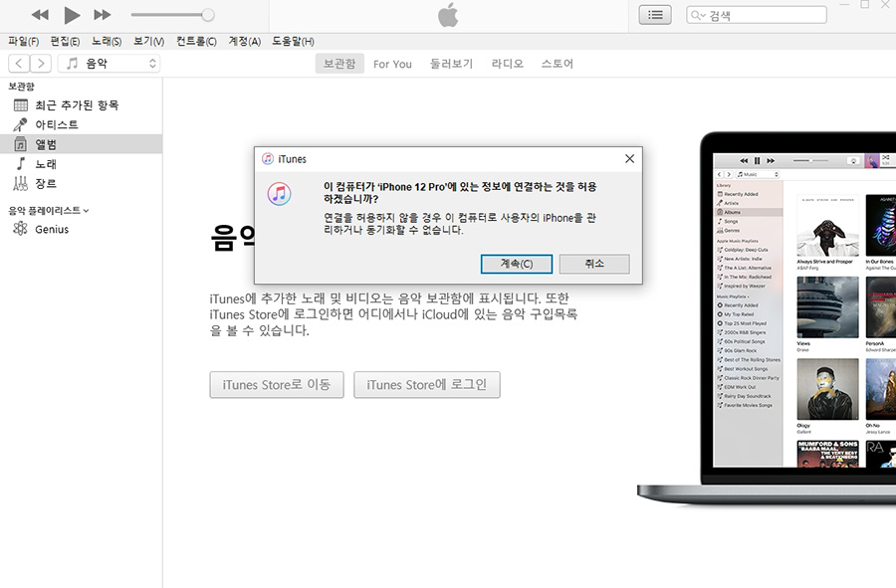Click the iTunes Store로 이동 button
896x588 pixels.
[x=277, y=385]
